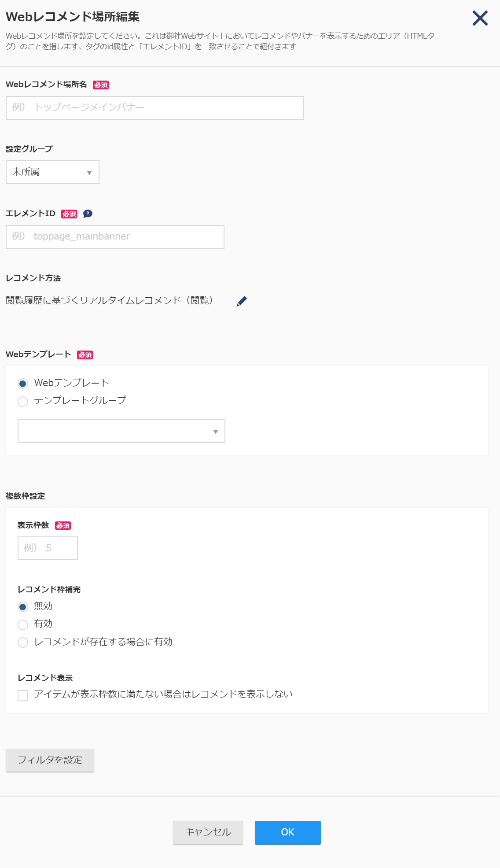Choose 有効 for レコメンド枠補完
500x868 pixels.
[x=23, y=624]
